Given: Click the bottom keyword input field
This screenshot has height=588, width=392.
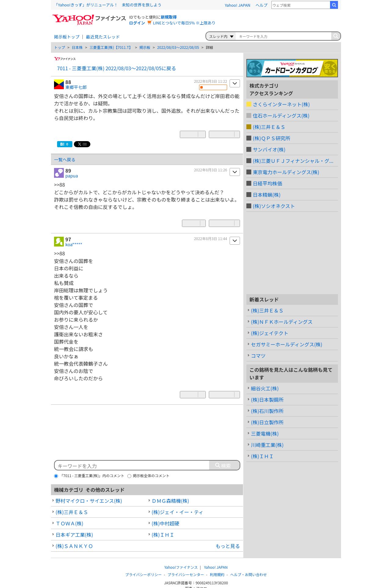Looking at the screenshot, I should tap(132, 466).
